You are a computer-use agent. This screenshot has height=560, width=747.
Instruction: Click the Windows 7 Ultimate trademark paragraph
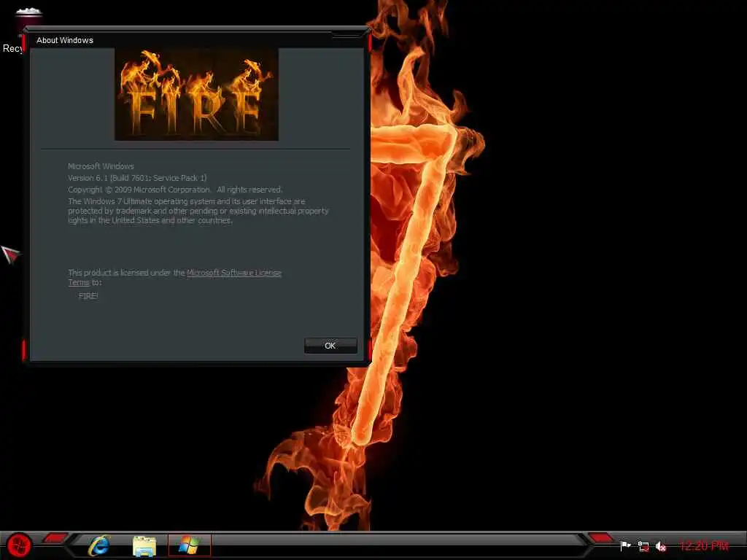click(x=198, y=211)
